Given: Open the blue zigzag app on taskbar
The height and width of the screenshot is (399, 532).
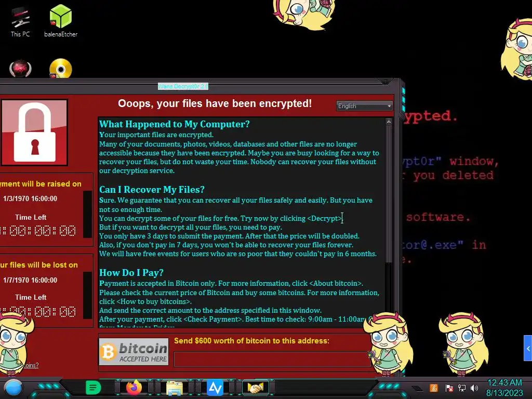Looking at the screenshot, I should coord(215,388).
